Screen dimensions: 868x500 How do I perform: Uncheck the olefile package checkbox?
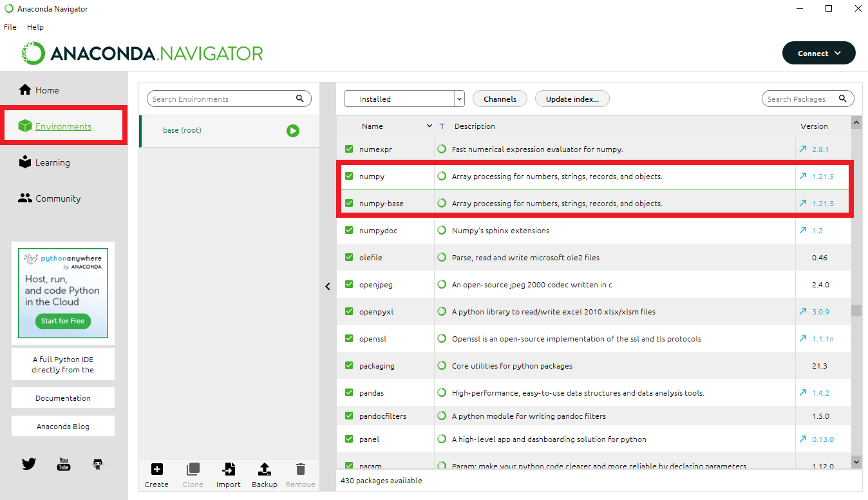pyautogui.click(x=349, y=257)
